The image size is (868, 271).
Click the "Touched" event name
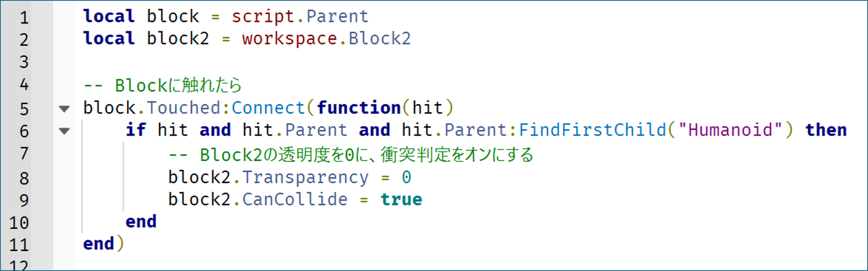tap(183, 108)
